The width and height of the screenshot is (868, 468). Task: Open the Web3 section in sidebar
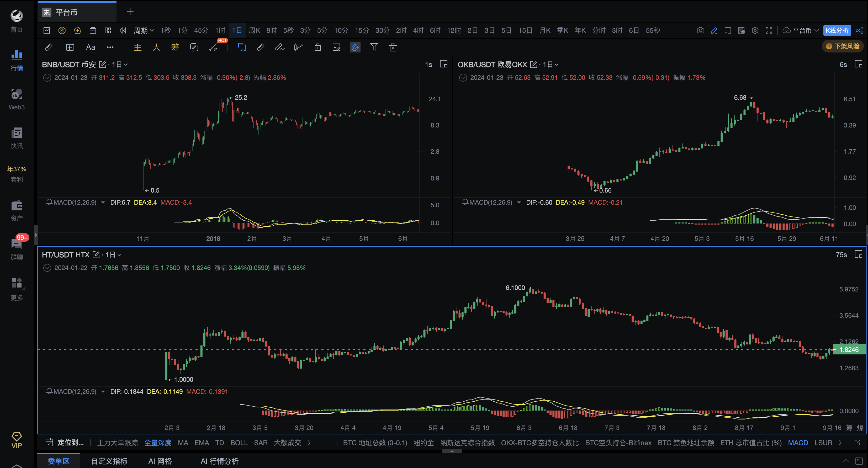[17, 99]
